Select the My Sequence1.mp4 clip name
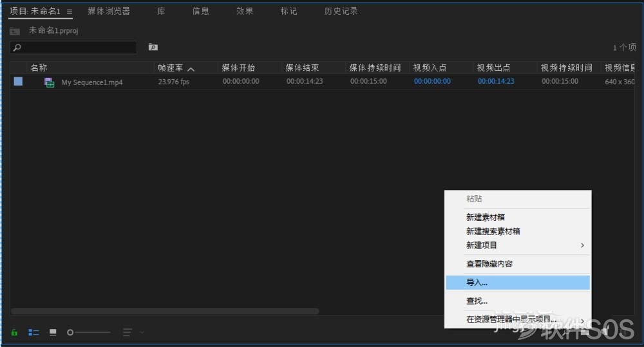Viewport: 644px width, 347px height. 92,82
